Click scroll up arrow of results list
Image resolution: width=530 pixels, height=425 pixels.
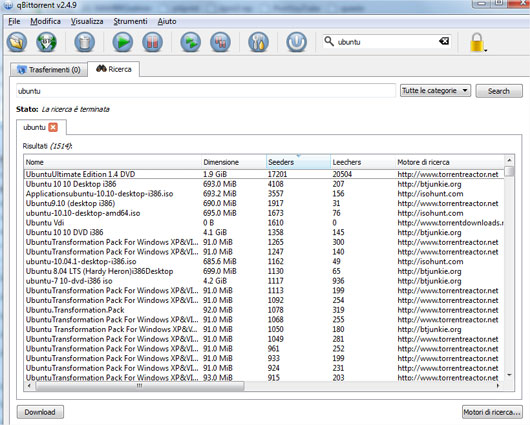(509, 160)
